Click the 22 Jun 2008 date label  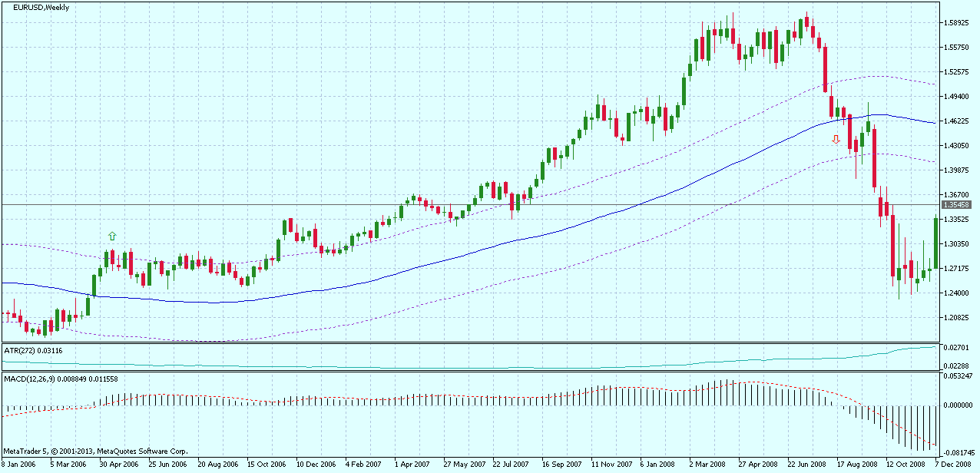806,465
